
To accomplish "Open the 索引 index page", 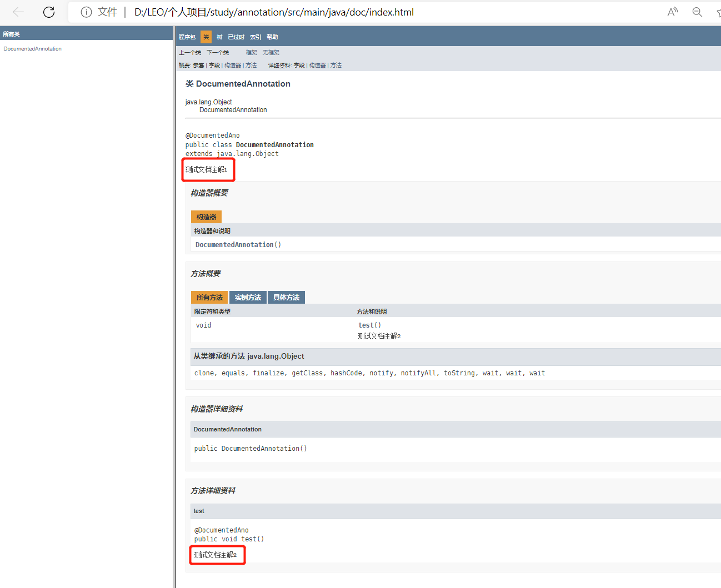I will pos(256,37).
